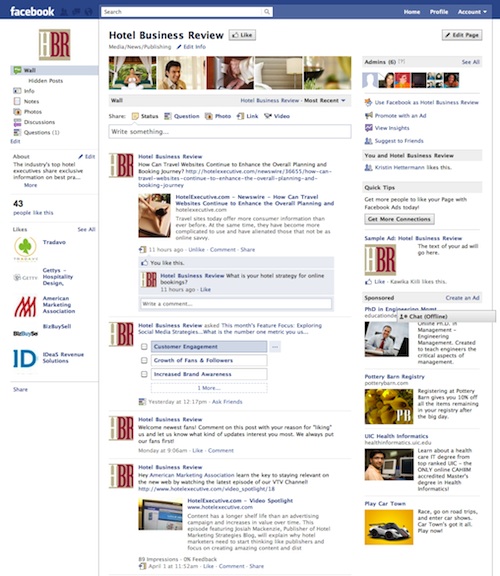This screenshot has width=500, height=576.
Task: Click the UIC Health Informatics ad title
Action: click(x=396, y=436)
